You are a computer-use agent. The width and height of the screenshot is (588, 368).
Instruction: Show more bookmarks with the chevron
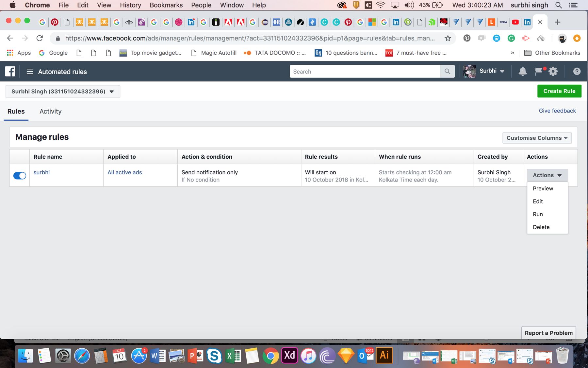click(x=512, y=53)
